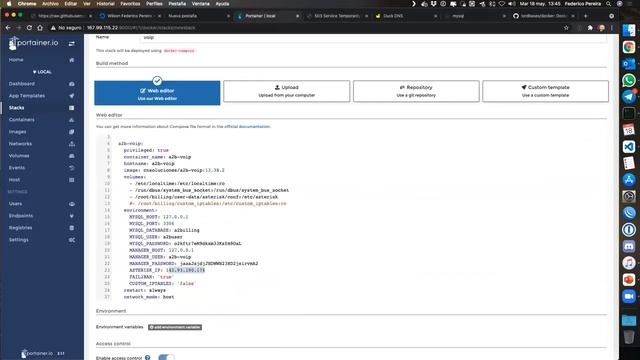Open the Settings sidebar entry
640x360 pixels.
tap(19, 240)
